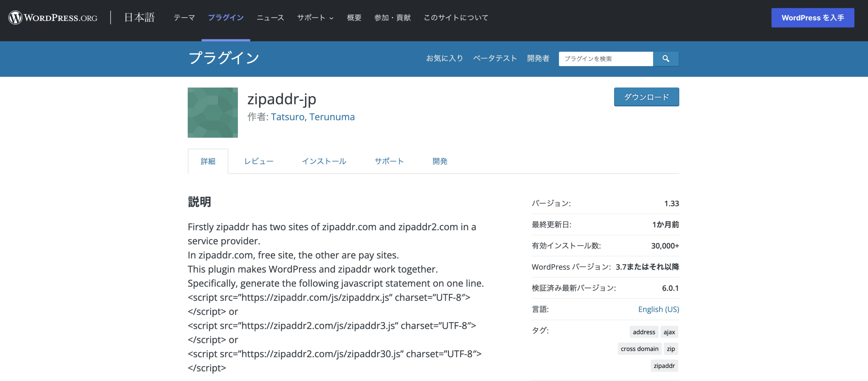This screenshot has width=868, height=381.
Task: Switch to the レビュー tab
Action: click(x=259, y=161)
